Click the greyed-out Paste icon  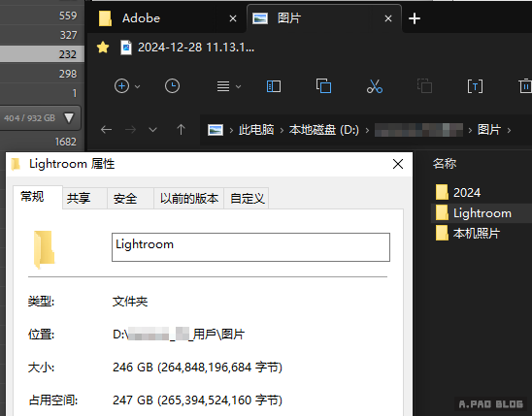click(424, 85)
